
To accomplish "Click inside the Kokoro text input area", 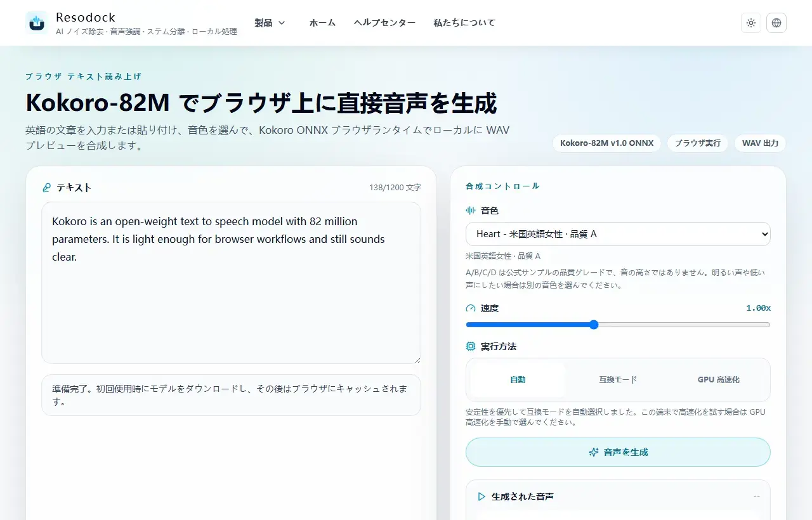I will 231,283.
